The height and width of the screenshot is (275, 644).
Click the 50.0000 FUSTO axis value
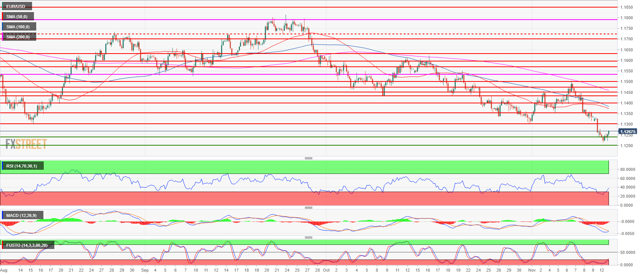point(627,252)
